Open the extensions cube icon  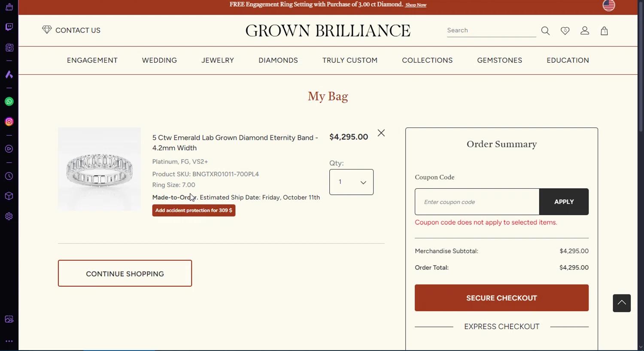[9, 196]
